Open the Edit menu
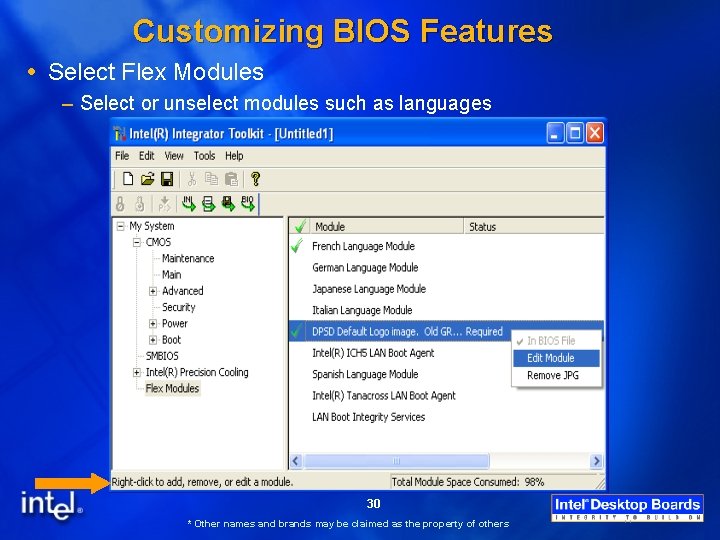This screenshot has height=540, width=720. click(x=146, y=156)
